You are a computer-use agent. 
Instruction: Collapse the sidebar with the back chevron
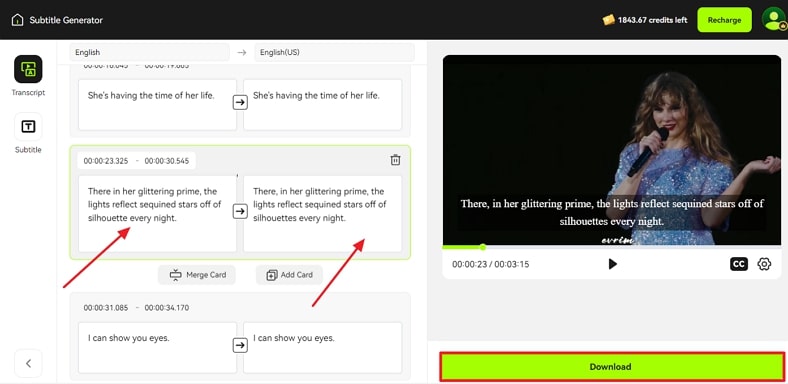[x=28, y=363]
